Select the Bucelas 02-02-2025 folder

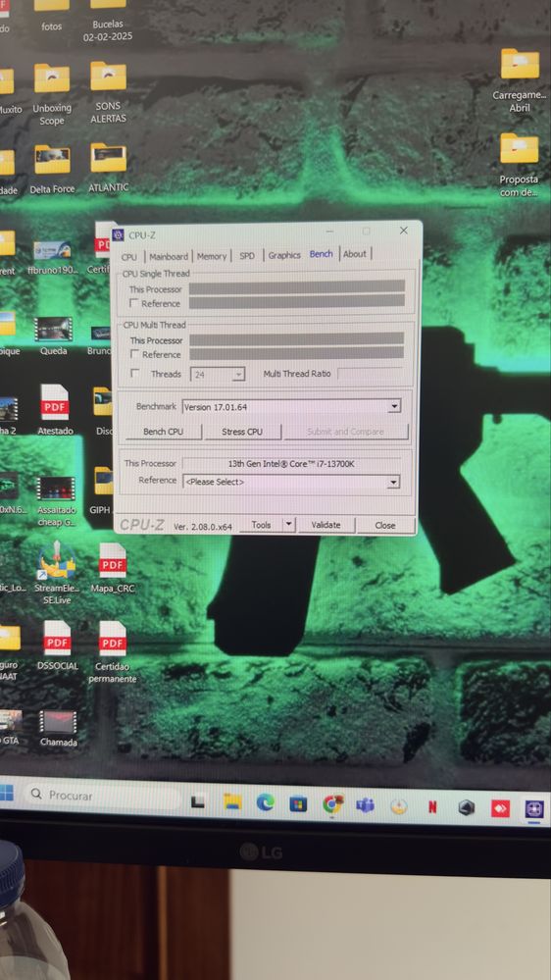pos(108,22)
